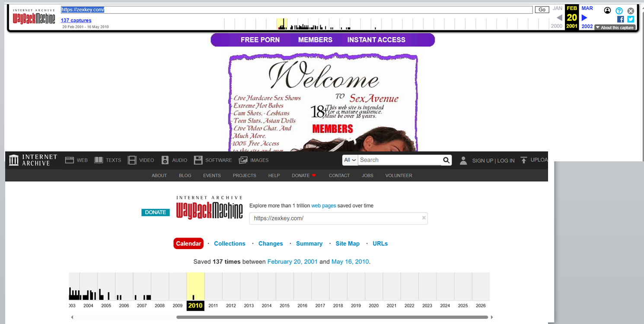644x324 pixels.
Task: Click DONATE with heart in the navigation bar
Action: [304, 176]
